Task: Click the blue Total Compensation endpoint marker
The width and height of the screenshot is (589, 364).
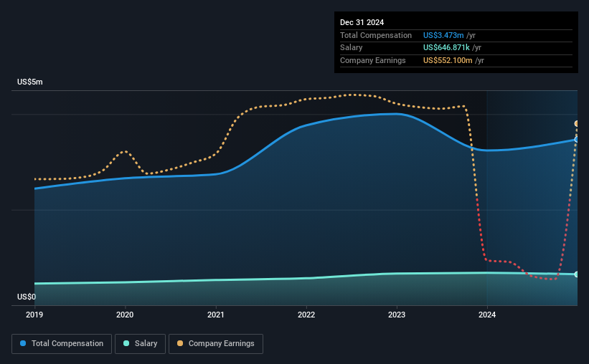Action: [x=577, y=140]
